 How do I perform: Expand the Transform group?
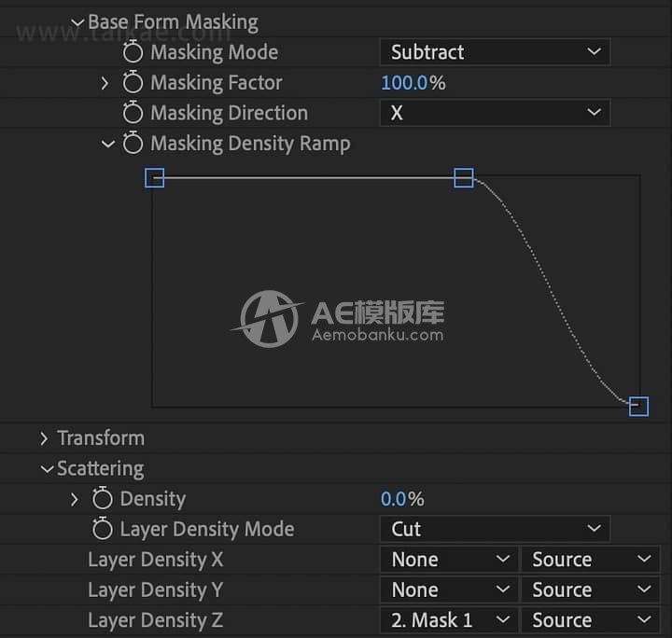45,438
